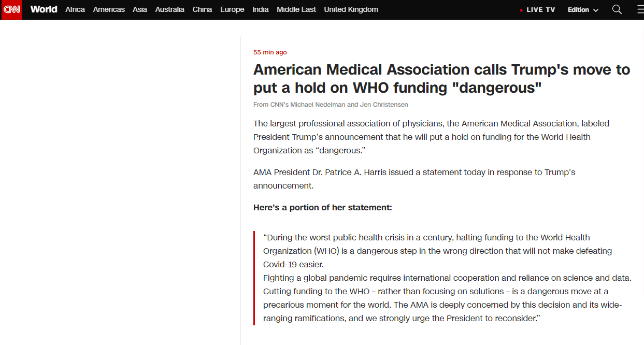Viewport: 644px width, 345px height.
Task: Open the LIVE TV link
Action: pyautogui.click(x=537, y=10)
